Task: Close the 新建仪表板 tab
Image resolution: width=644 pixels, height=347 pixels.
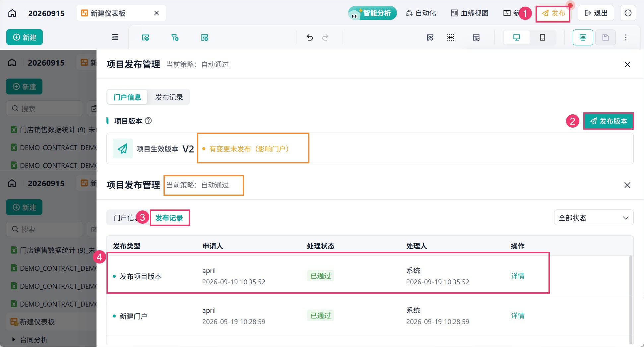Action: [x=157, y=13]
